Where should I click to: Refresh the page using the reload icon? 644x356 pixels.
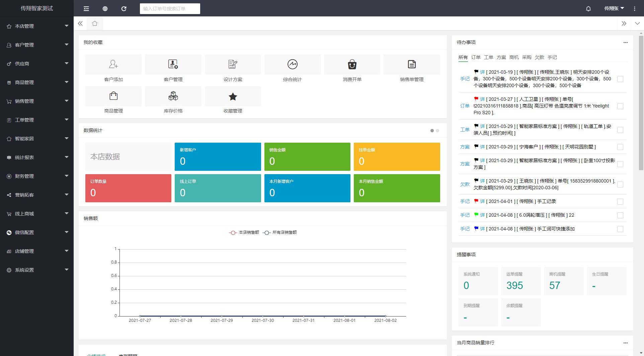click(124, 9)
